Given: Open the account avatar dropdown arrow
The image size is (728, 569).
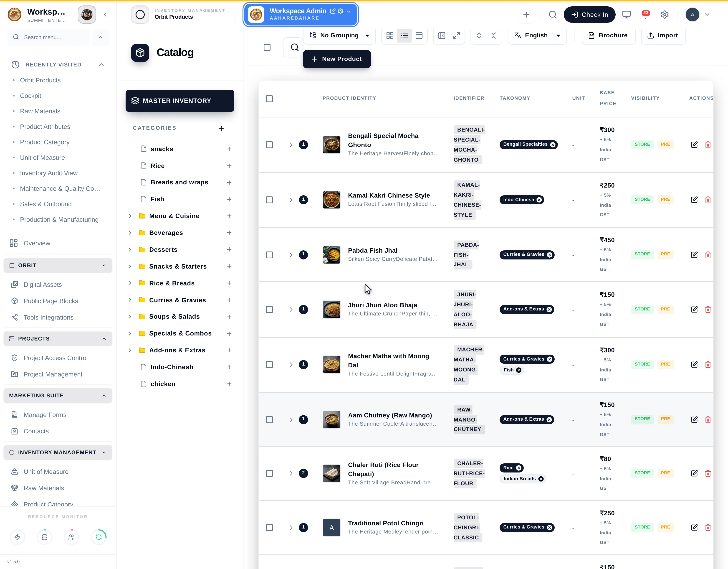Looking at the screenshot, I should (707, 15).
